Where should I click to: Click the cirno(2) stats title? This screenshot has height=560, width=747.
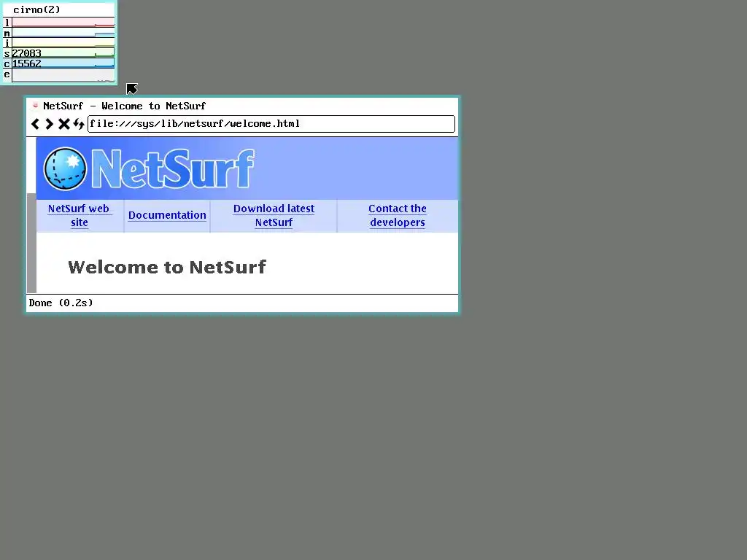[36, 9]
